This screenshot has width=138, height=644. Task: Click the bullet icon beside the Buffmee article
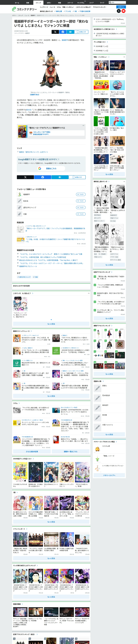(94, 19)
